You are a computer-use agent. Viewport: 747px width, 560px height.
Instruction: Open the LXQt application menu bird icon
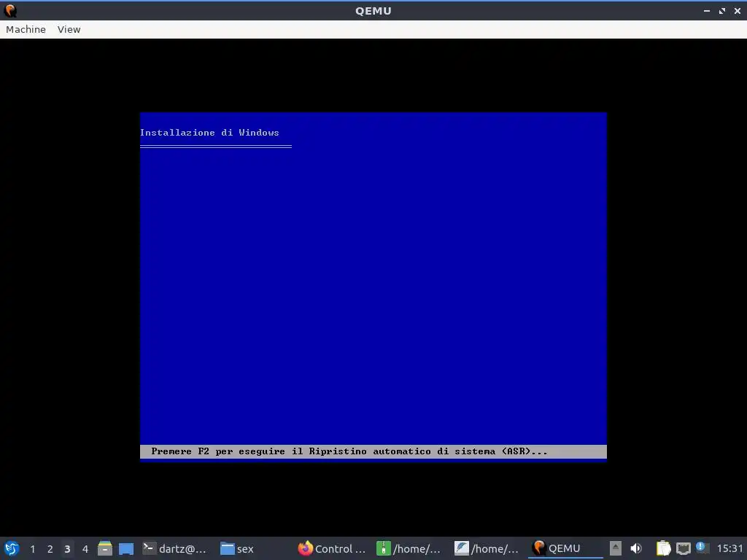(11, 548)
